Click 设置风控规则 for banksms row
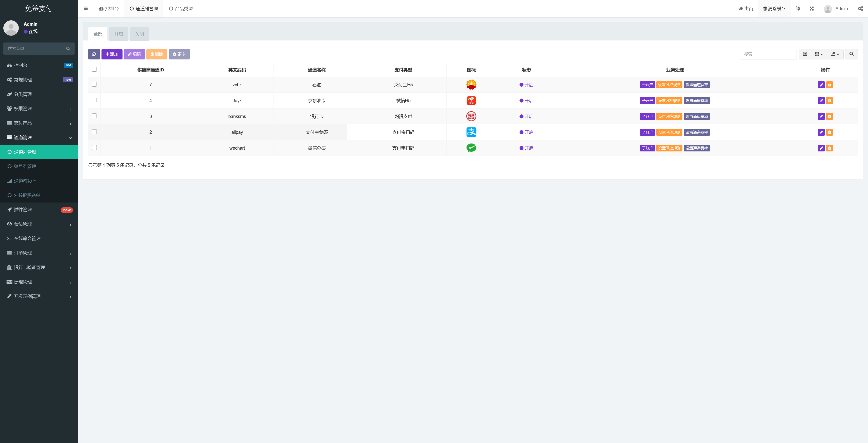The height and width of the screenshot is (443, 868). coord(669,117)
